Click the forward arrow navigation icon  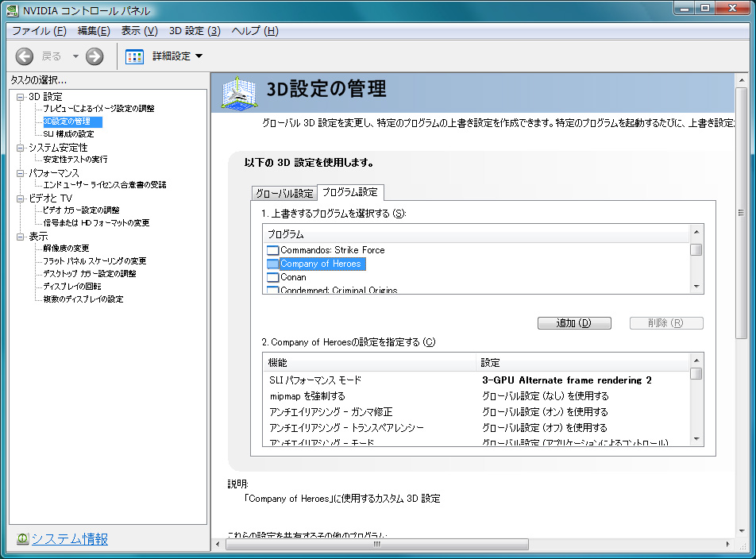point(94,56)
